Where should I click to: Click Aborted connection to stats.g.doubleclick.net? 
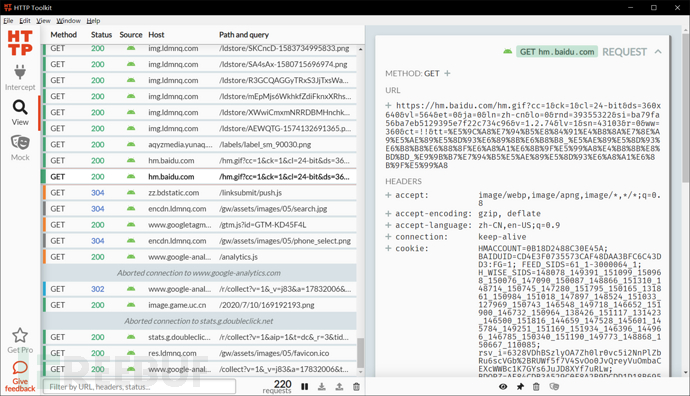(x=198, y=321)
